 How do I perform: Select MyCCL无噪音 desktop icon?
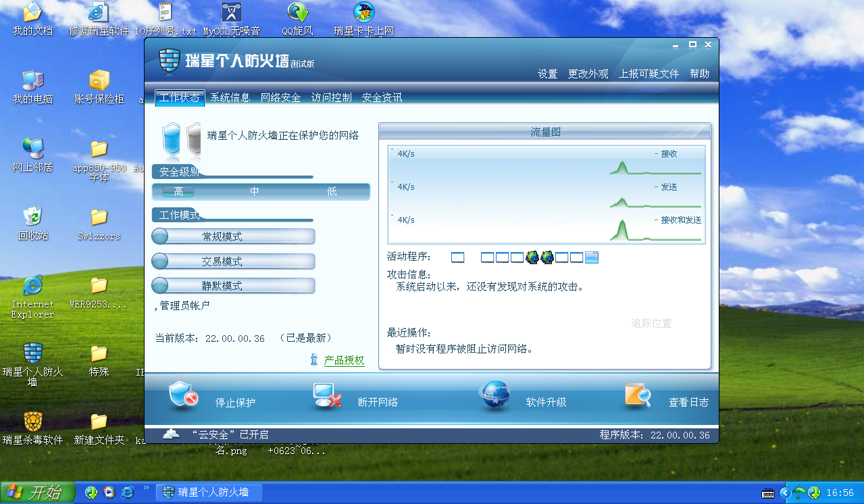coord(232,19)
